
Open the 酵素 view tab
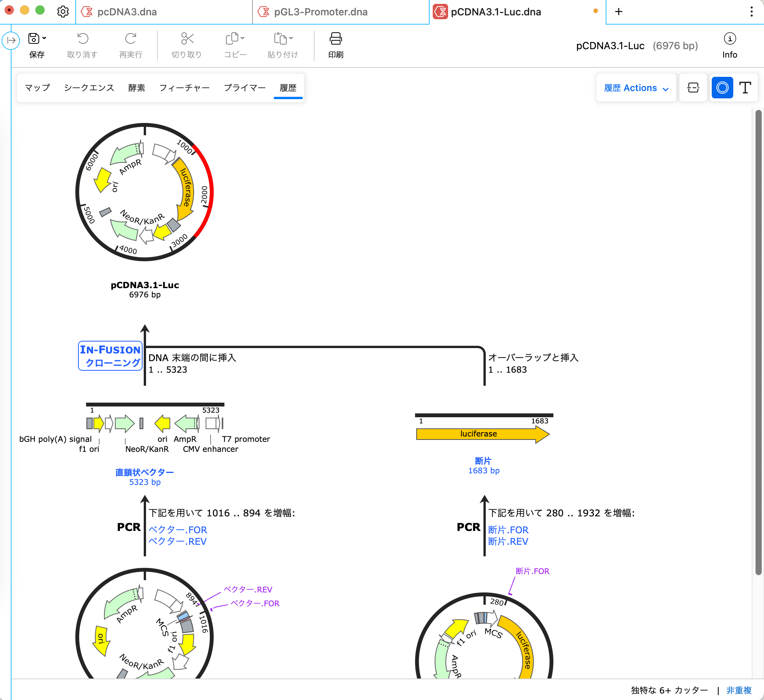pos(137,88)
